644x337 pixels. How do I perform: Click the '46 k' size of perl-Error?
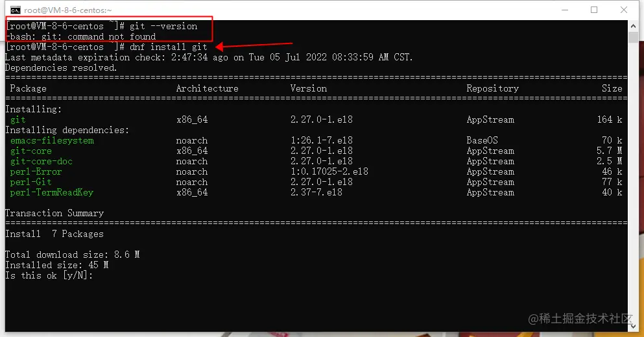click(x=612, y=171)
